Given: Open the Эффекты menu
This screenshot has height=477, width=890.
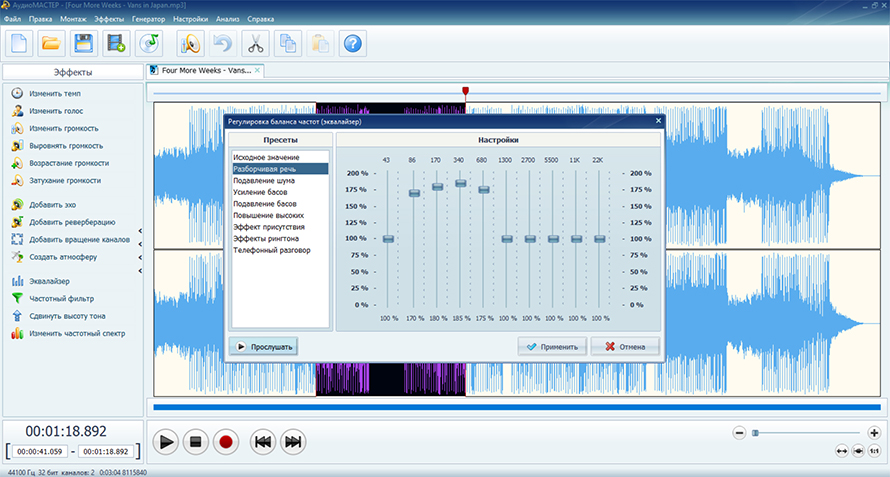Looking at the screenshot, I should [x=109, y=19].
